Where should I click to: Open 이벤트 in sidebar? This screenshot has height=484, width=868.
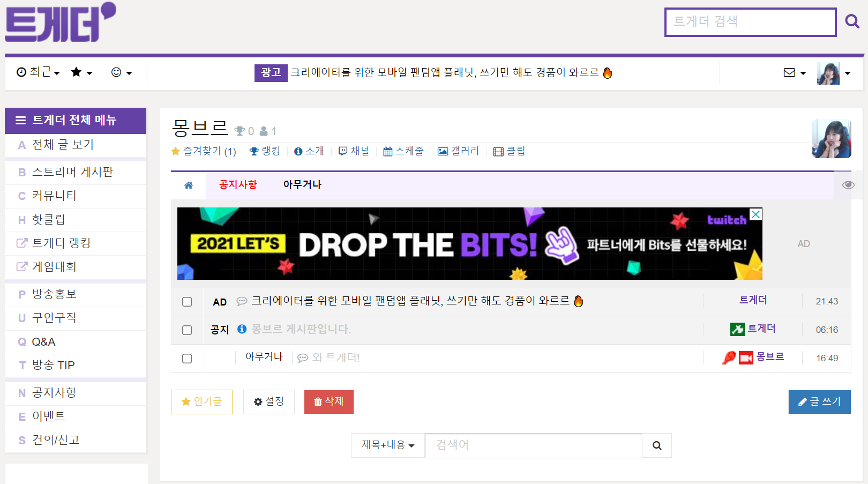pyautogui.click(x=76, y=416)
